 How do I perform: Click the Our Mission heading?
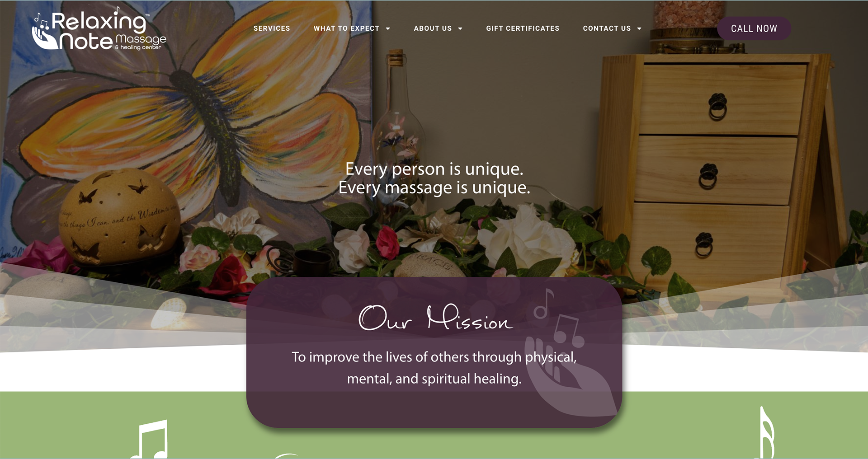435,317
